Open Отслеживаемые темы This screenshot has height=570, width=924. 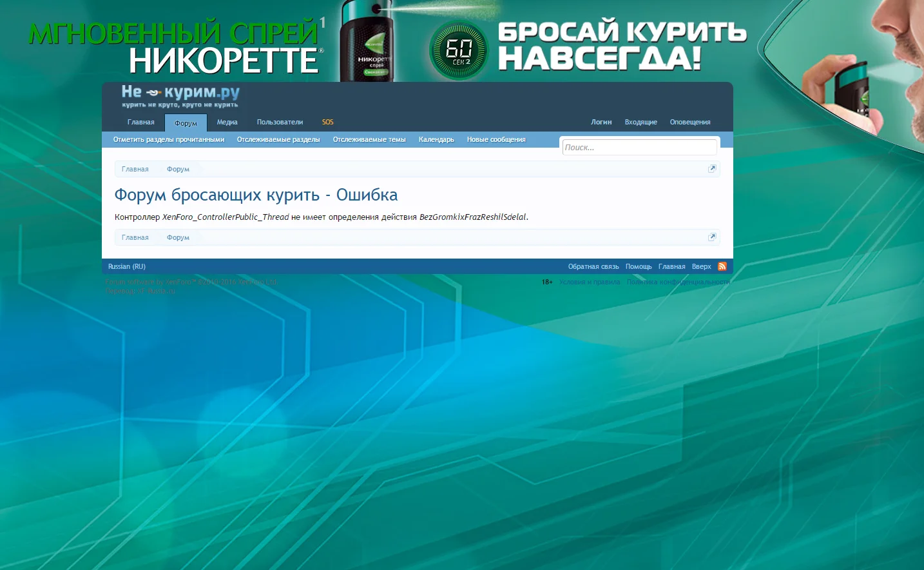[x=369, y=139]
